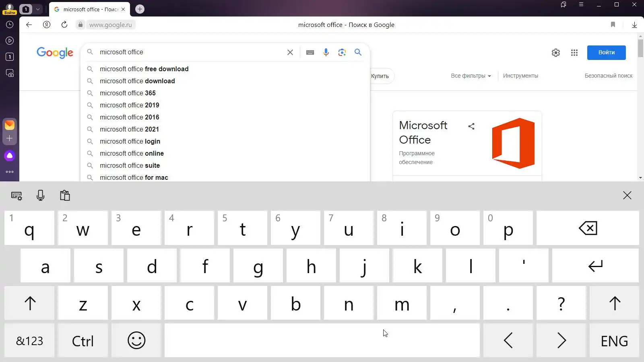Switch to the 'microsoft office' browser tab
644x362 pixels.
click(x=89, y=9)
